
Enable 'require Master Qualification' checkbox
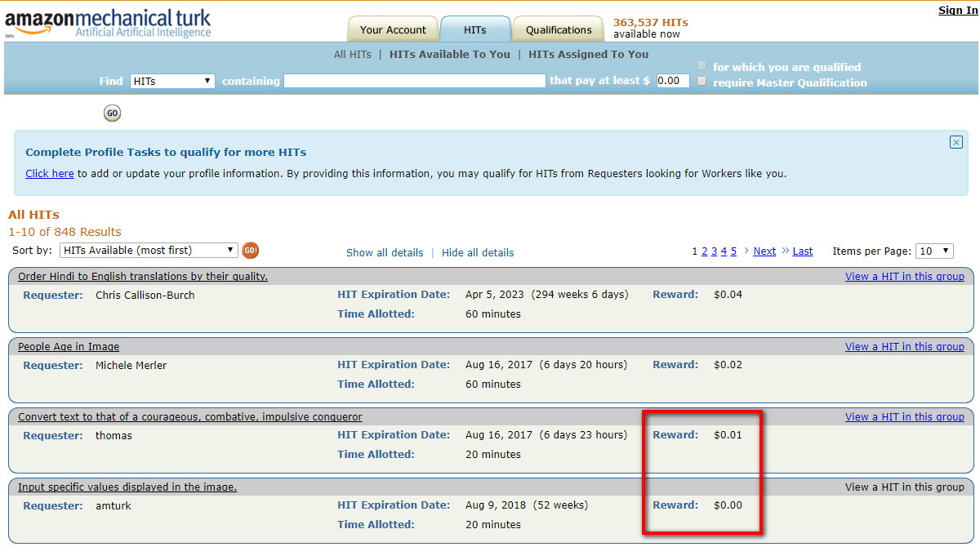(x=702, y=82)
